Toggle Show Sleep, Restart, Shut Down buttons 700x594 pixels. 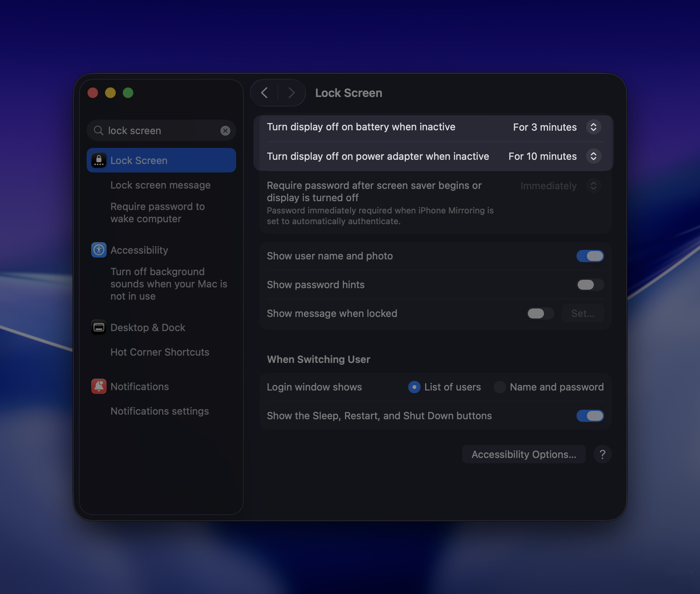point(590,416)
